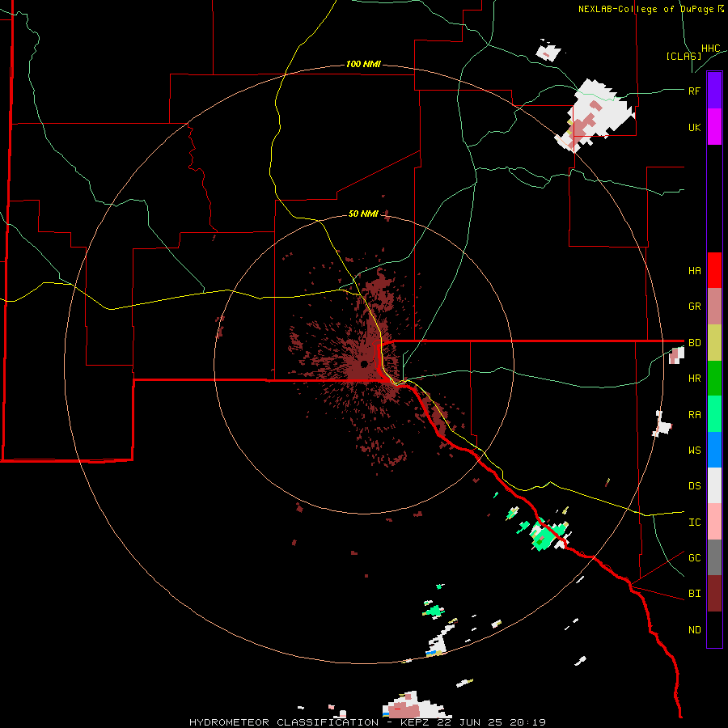Click the 100 NMI range ring label
The width and height of the screenshot is (728, 728).
coord(363,64)
